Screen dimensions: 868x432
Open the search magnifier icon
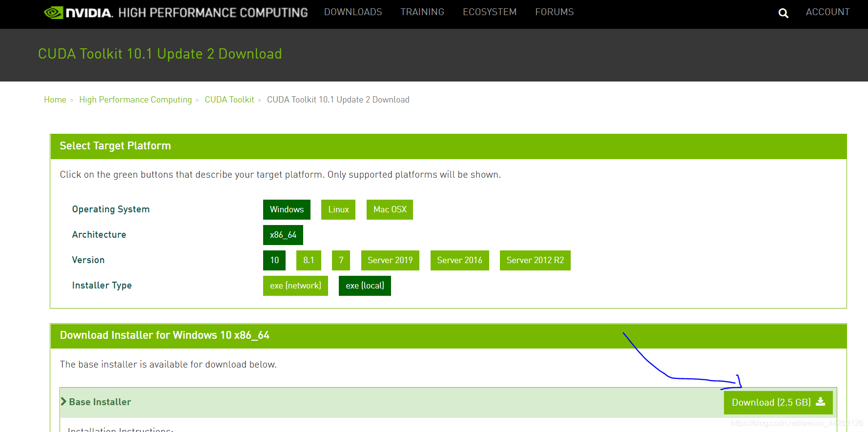pyautogui.click(x=783, y=13)
